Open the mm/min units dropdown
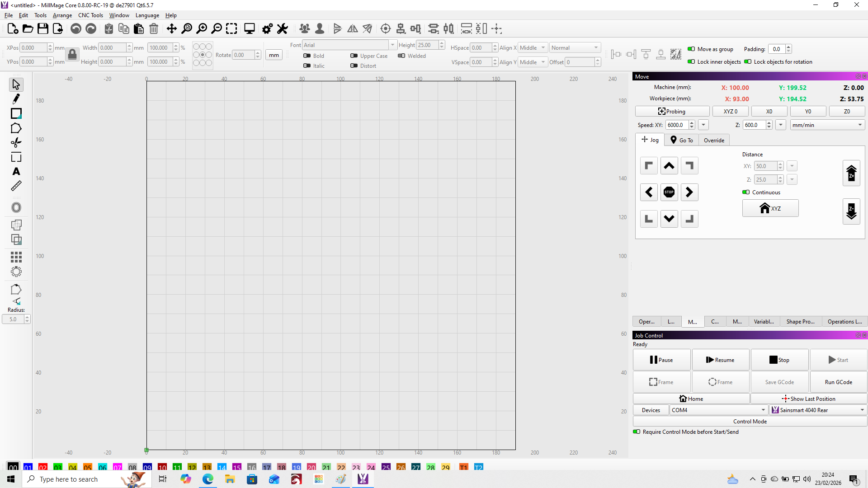Viewport: 868px width, 488px height. (827, 125)
